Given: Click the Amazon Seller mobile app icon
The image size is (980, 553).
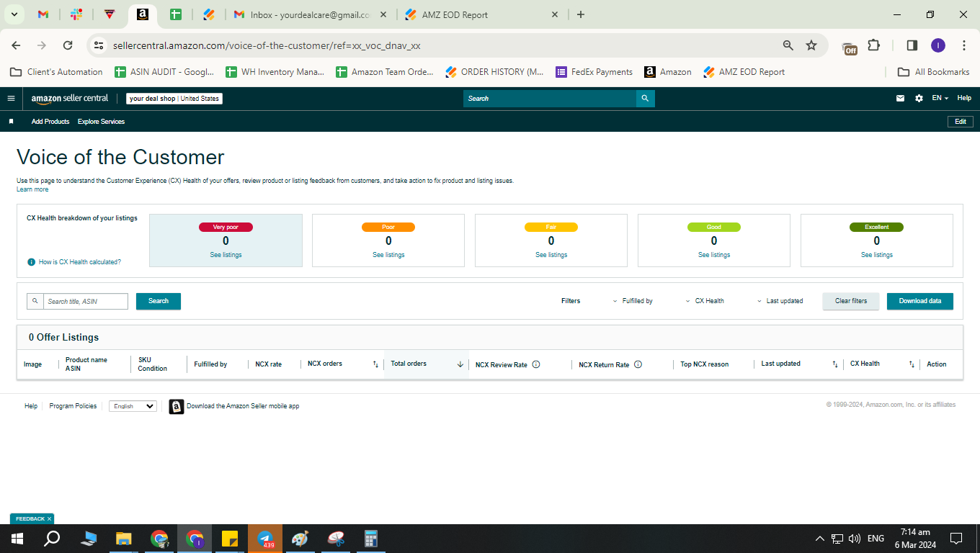Looking at the screenshot, I should pos(177,407).
